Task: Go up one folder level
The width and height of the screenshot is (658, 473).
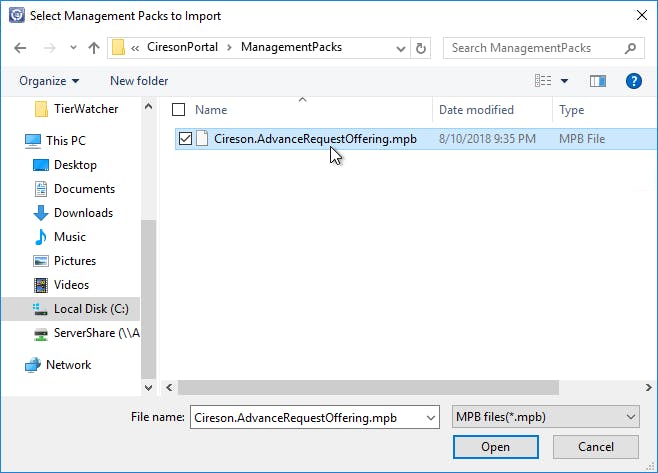Action: 94,48
